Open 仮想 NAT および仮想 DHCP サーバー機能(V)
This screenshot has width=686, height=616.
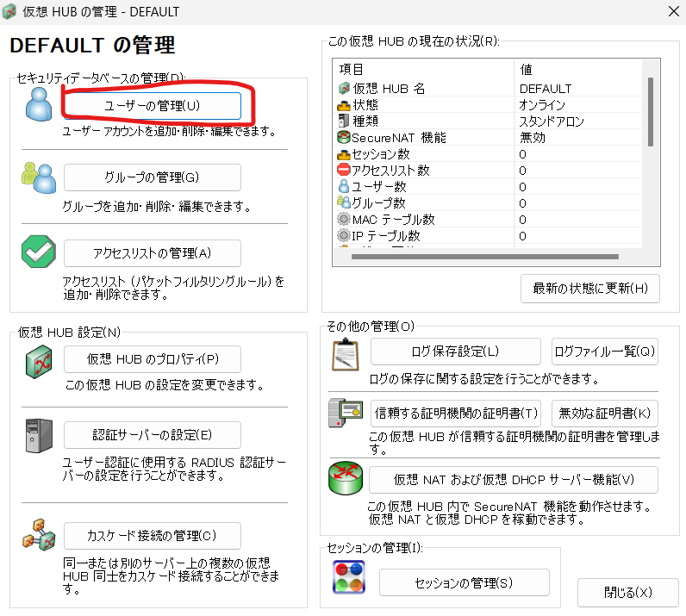pyautogui.click(x=514, y=480)
